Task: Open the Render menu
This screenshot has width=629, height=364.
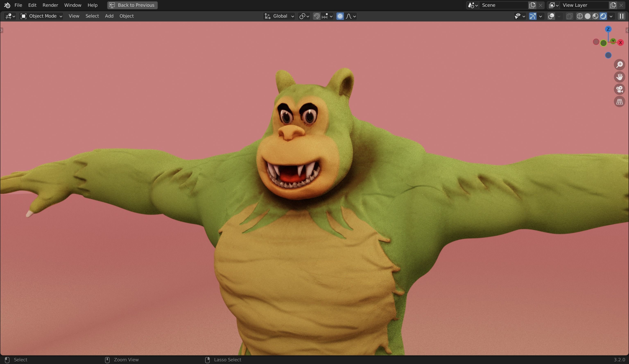Action: 50,5
